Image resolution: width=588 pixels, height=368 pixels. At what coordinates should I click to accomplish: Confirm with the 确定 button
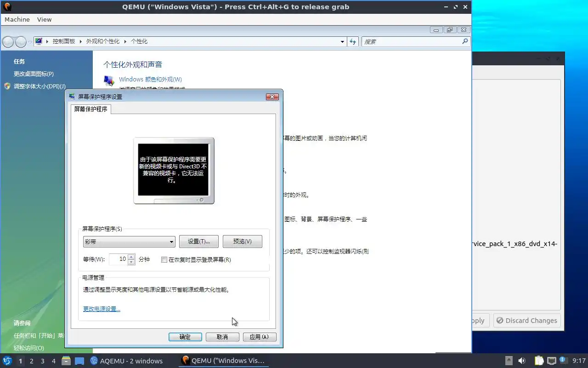click(x=185, y=337)
